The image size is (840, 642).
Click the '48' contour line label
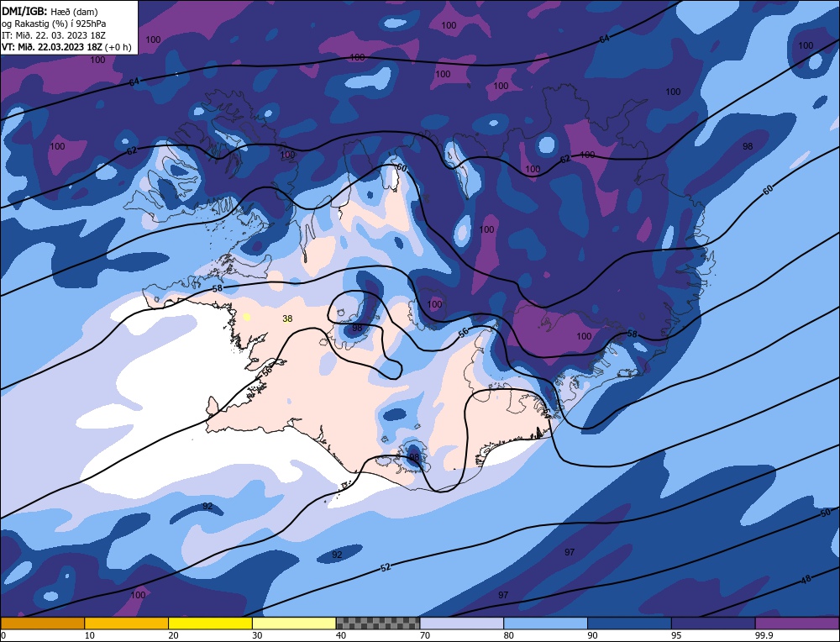point(806,579)
